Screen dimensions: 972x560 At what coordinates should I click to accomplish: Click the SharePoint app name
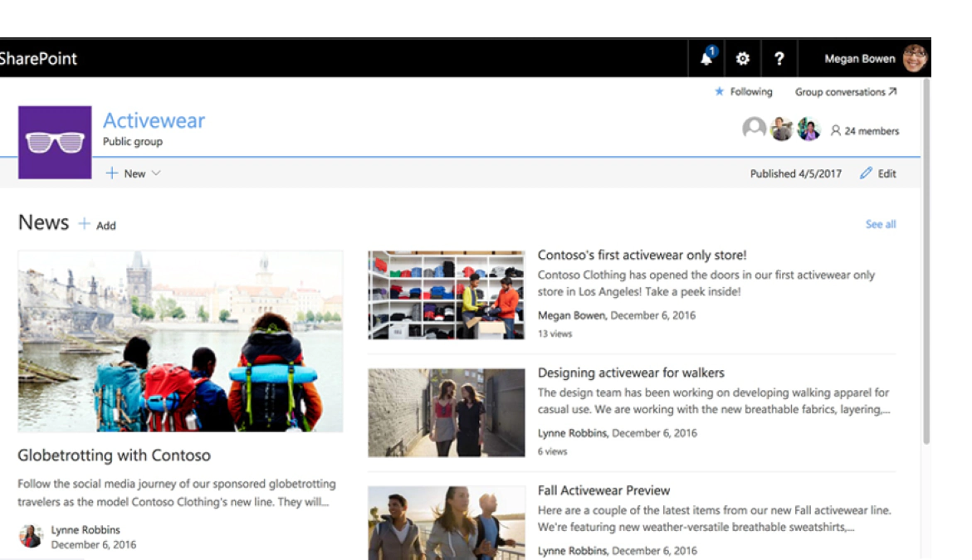[x=38, y=59]
